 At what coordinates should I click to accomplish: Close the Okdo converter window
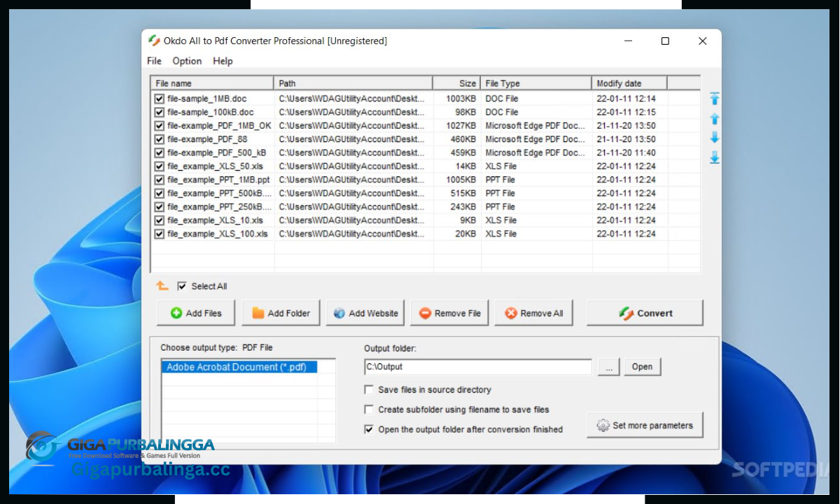702,41
